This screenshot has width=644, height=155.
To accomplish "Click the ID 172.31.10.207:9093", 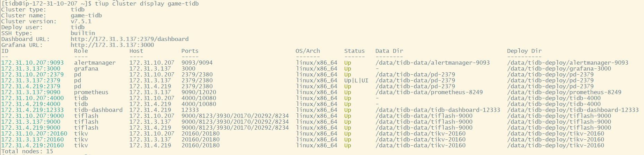I will pos(33,63).
